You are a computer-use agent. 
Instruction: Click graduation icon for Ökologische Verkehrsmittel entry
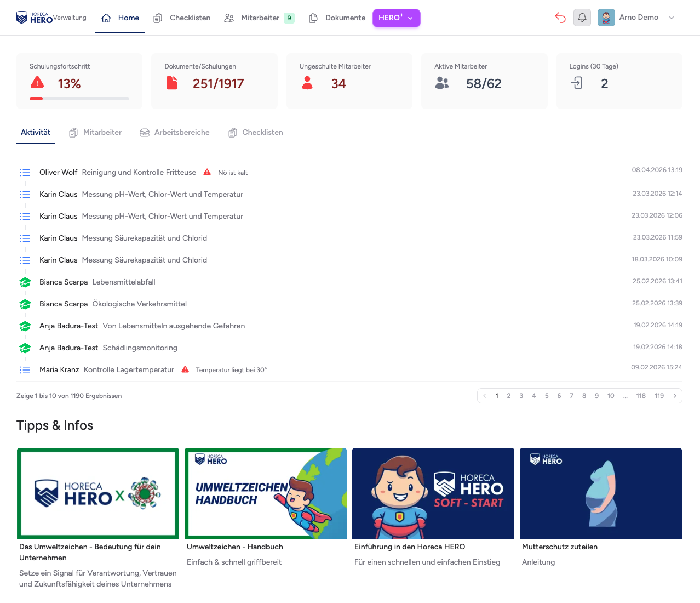click(25, 304)
